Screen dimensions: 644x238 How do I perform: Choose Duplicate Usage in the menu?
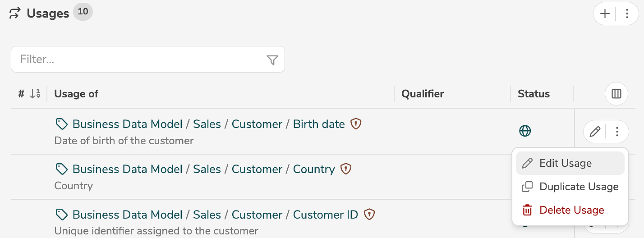pos(579,187)
